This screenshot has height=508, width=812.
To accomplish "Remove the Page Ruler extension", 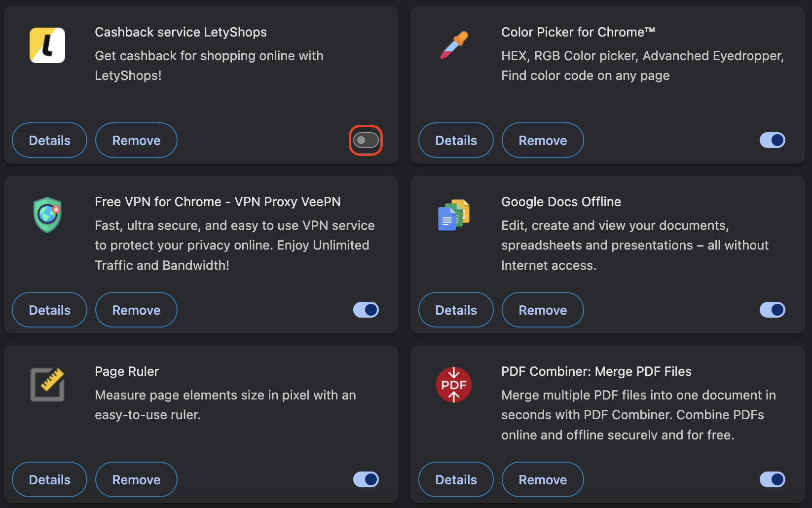I will pyautogui.click(x=136, y=479).
